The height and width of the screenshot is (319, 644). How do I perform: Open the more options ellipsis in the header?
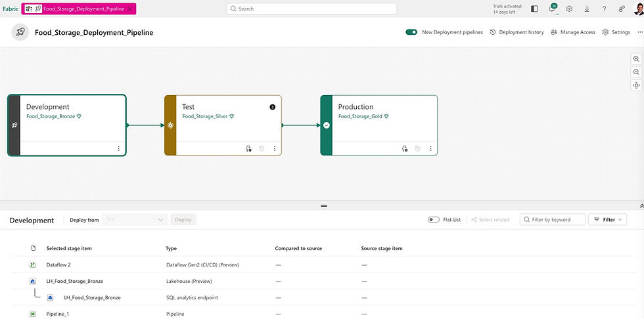click(640, 32)
